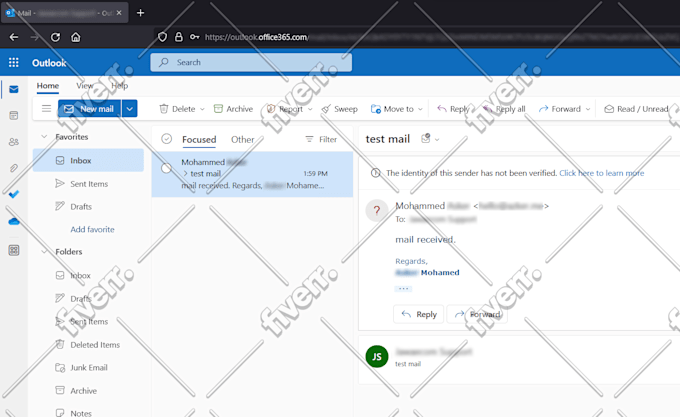Open the People icon in the left rail
This screenshot has height=417, width=680.
tap(14, 142)
